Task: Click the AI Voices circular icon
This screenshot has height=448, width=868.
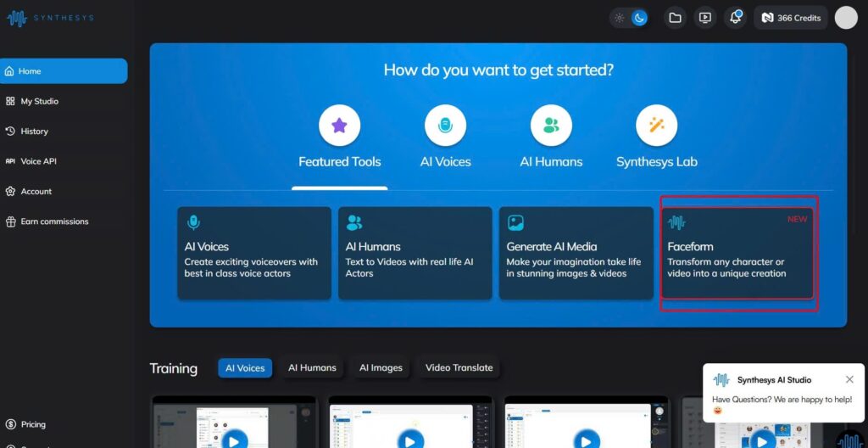Action: (445, 126)
